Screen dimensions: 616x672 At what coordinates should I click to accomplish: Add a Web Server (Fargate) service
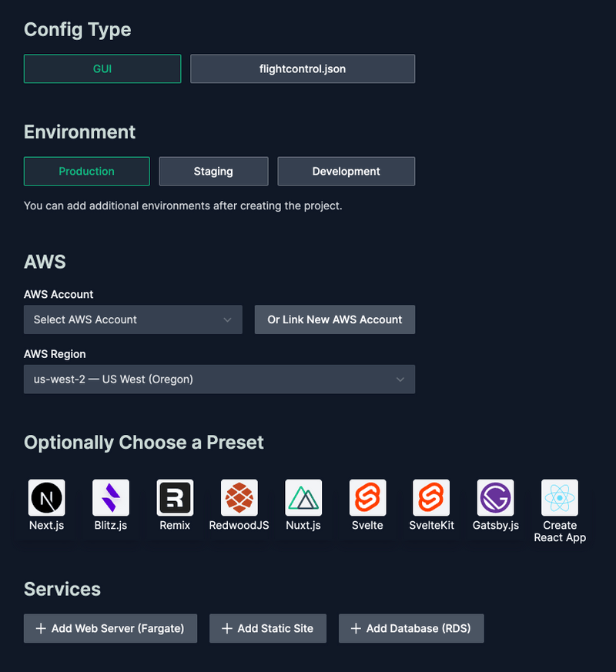(110, 628)
